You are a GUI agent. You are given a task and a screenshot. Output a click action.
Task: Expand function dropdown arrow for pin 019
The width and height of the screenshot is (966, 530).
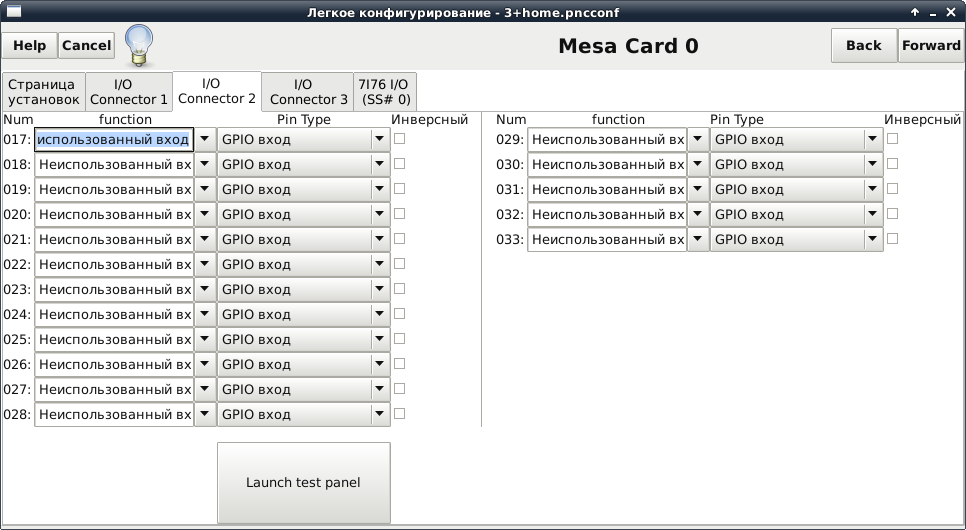pyautogui.click(x=205, y=189)
